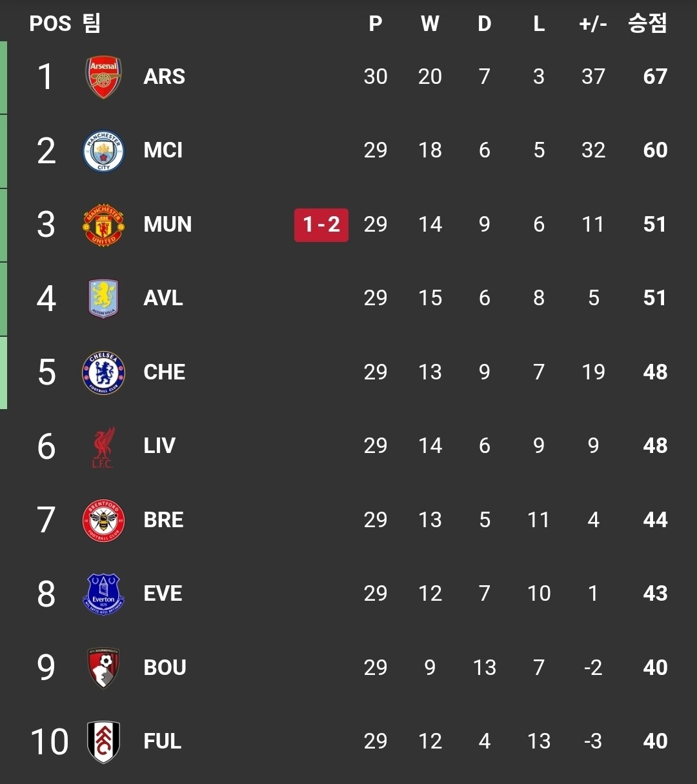The width and height of the screenshot is (697, 784).
Task: Click the Bournemouth club badge
Action: [x=103, y=668]
